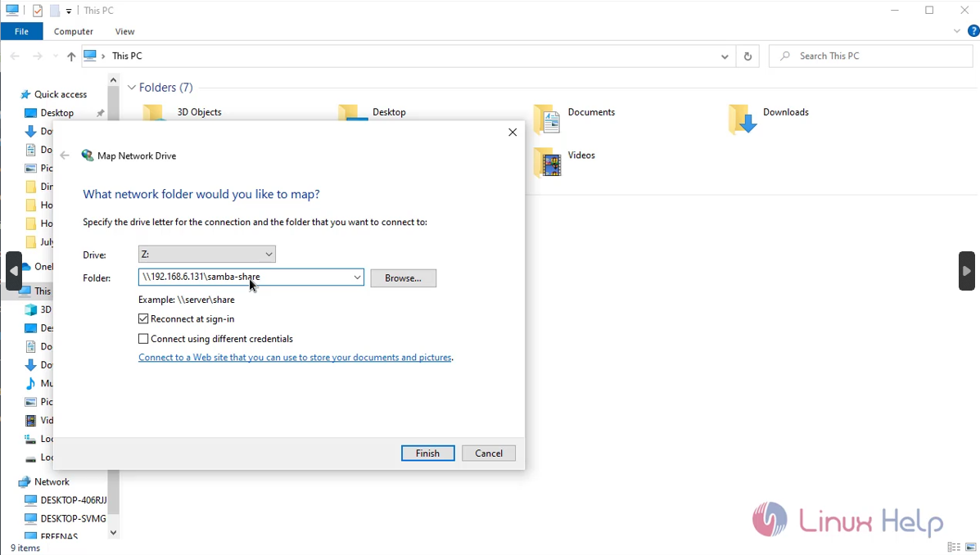Screen dimensions: 980x555
Task: Open the Videos folder
Action: pyautogui.click(x=564, y=161)
